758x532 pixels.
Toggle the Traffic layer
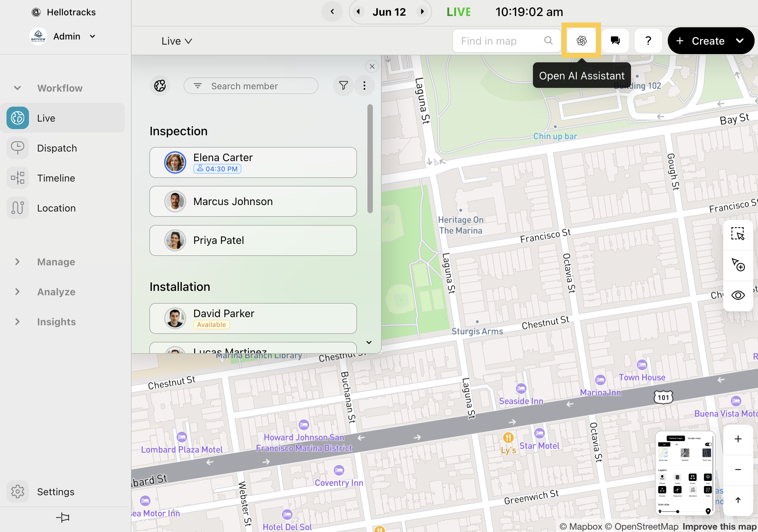pyautogui.click(x=677, y=477)
